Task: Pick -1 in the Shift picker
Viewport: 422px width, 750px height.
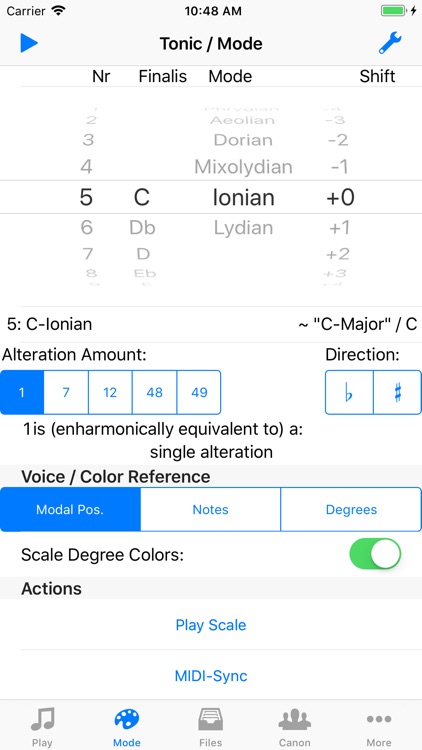Action: [x=338, y=167]
